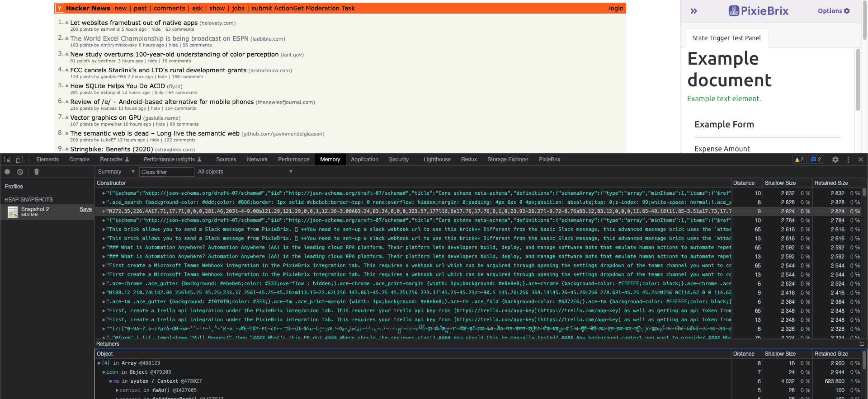Switch to the Console tab
Screen dimensions: 868x399
[x=79, y=160]
